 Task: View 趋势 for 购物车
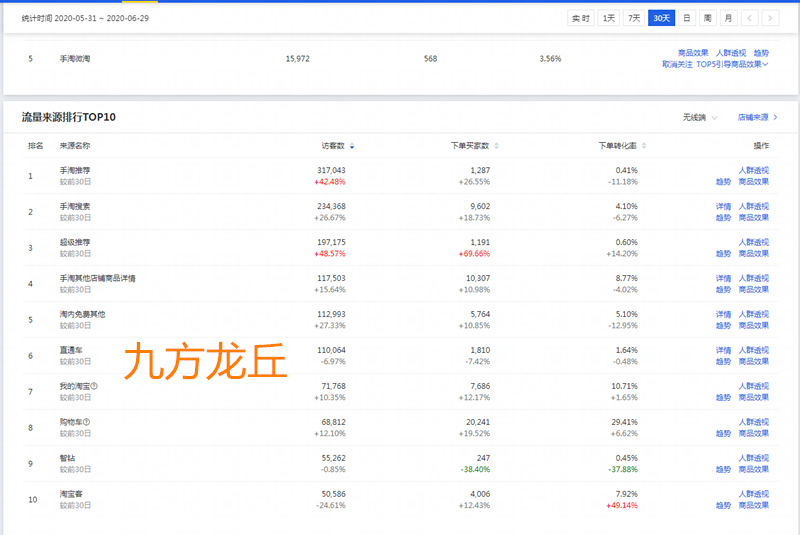(x=723, y=434)
